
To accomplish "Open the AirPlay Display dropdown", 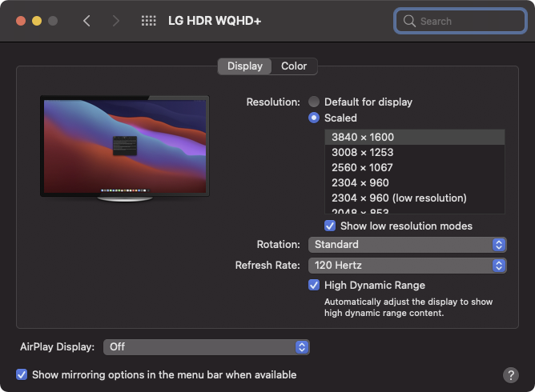I will pos(207,347).
